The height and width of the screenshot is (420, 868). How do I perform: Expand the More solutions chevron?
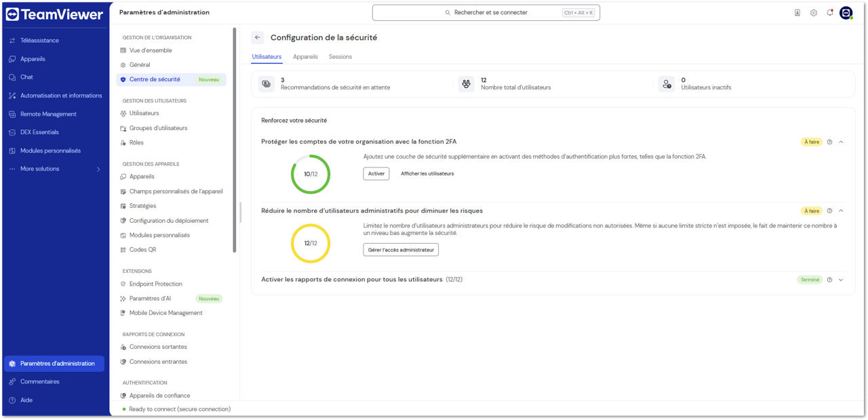tap(98, 169)
